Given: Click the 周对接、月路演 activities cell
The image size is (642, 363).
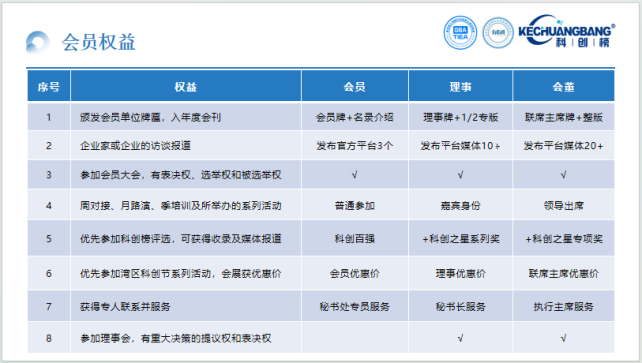Looking at the screenshot, I should tap(186, 205).
